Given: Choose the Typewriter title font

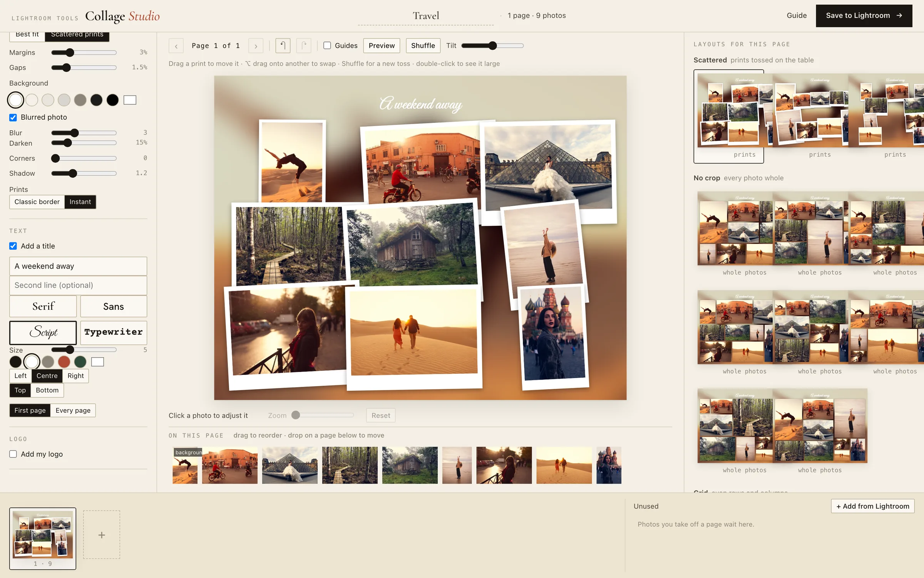Looking at the screenshot, I should [114, 332].
